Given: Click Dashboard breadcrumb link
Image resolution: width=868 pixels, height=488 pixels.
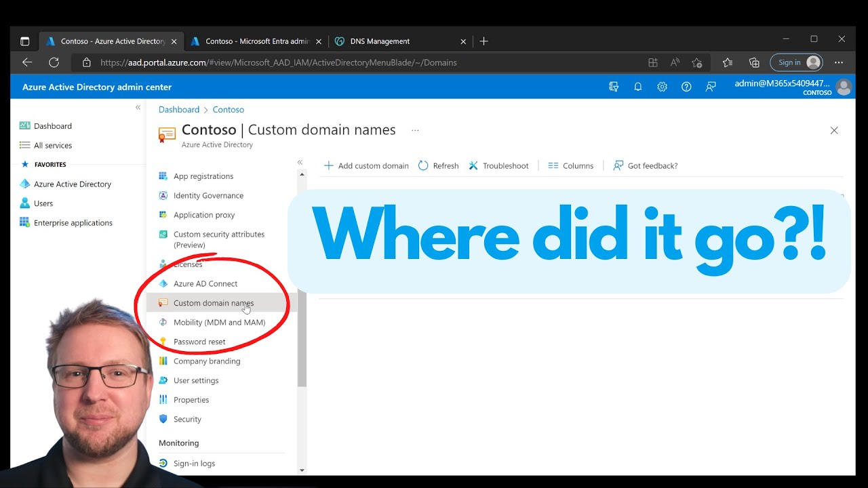Looking at the screenshot, I should click(x=179, y=110).
